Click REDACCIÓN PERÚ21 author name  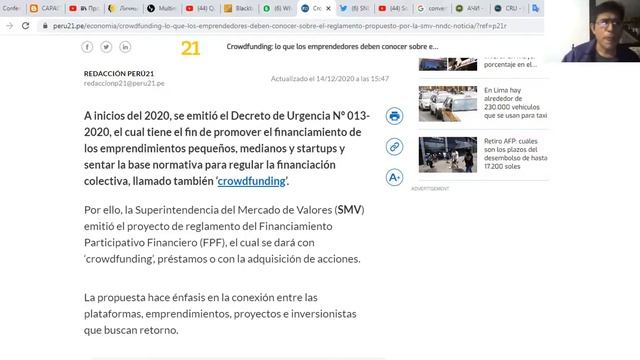119,73
